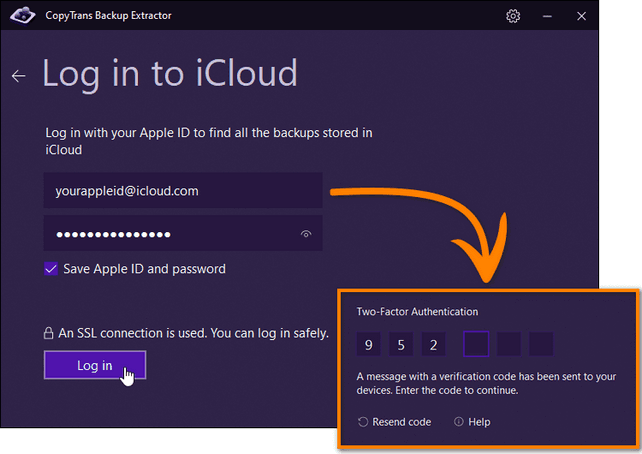Viewport: 642px width, 454px height.
Task: Click 'An SSL connection is used' text
Action: click(194, 333)
